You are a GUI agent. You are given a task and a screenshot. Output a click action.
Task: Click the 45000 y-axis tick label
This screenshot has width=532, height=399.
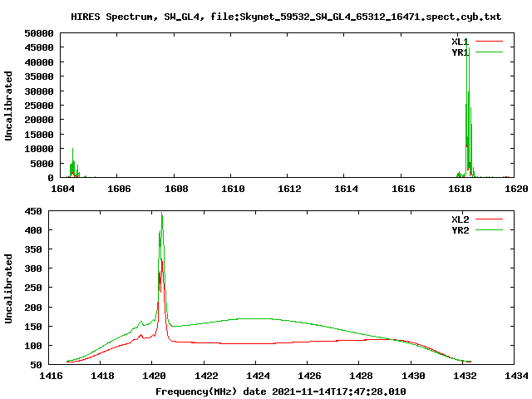[x=39, y=47]
